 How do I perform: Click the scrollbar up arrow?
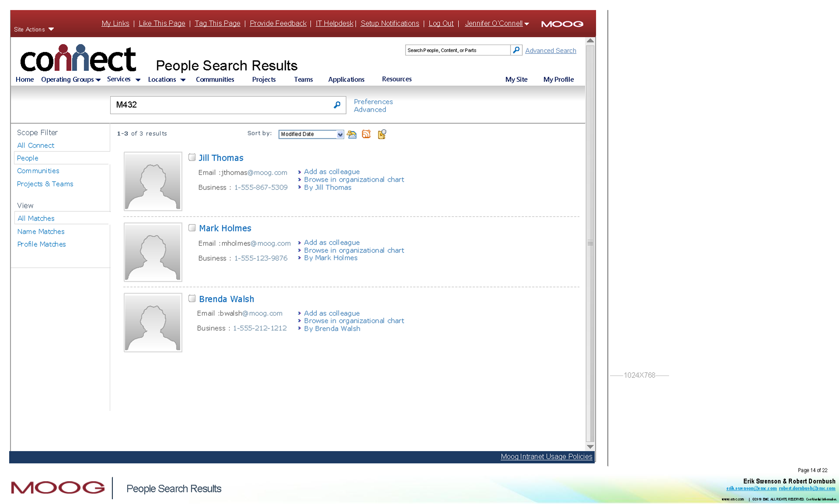(x=590, y=41)
